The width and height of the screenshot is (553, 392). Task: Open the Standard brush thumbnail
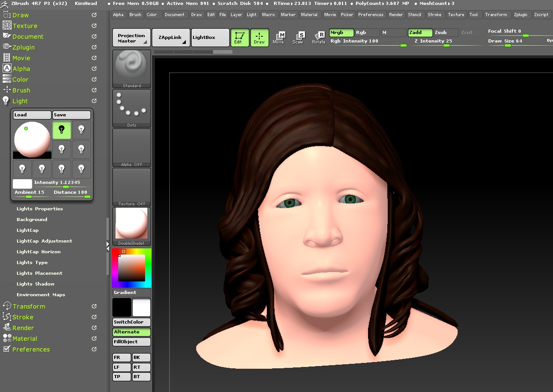click(x=132, y=69)
